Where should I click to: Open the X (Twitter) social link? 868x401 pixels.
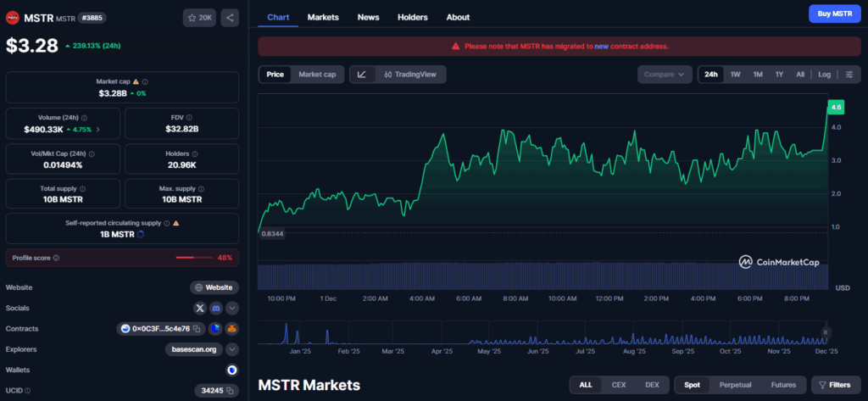pos(200,308)
